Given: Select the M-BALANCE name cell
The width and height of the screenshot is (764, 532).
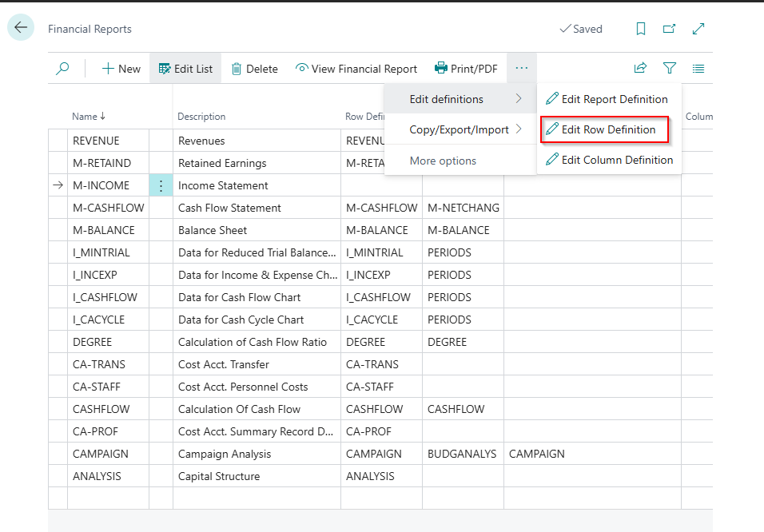Looking at the screenshot, I should [108, 230].
